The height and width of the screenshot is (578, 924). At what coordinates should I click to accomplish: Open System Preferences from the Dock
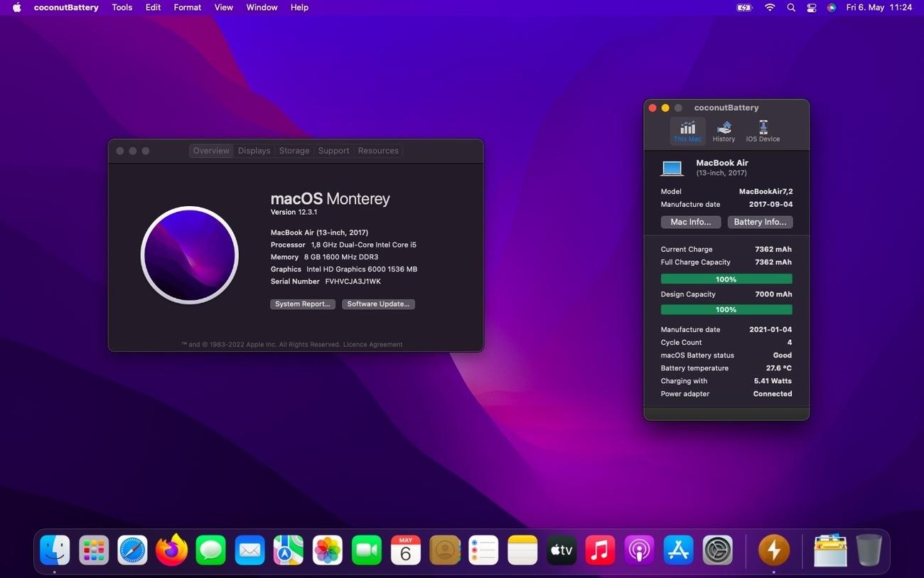[x=717, y=550]
